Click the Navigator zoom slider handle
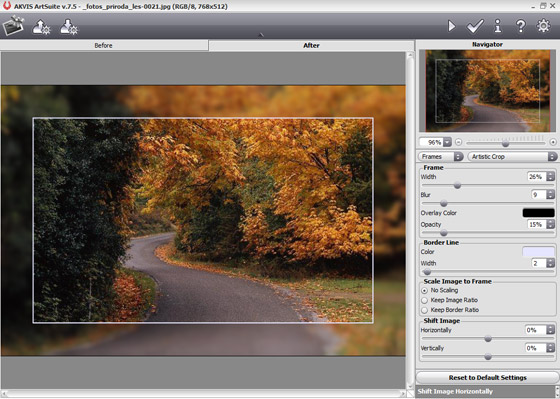 pos(505,143)
